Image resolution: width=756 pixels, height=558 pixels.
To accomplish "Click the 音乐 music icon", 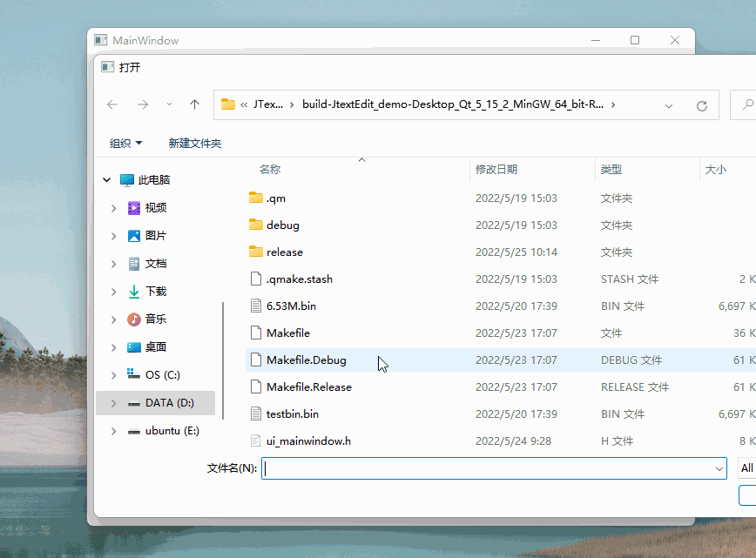I will tap(134, 319).
